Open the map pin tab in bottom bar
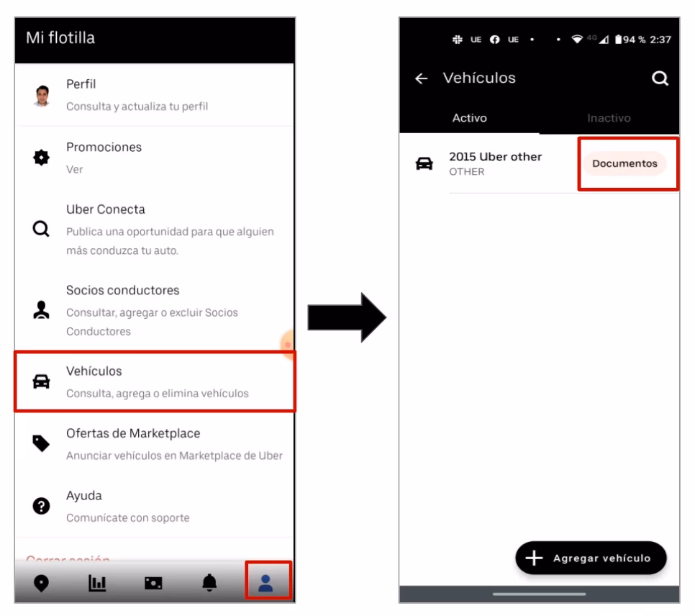 [x=41, y=583]
